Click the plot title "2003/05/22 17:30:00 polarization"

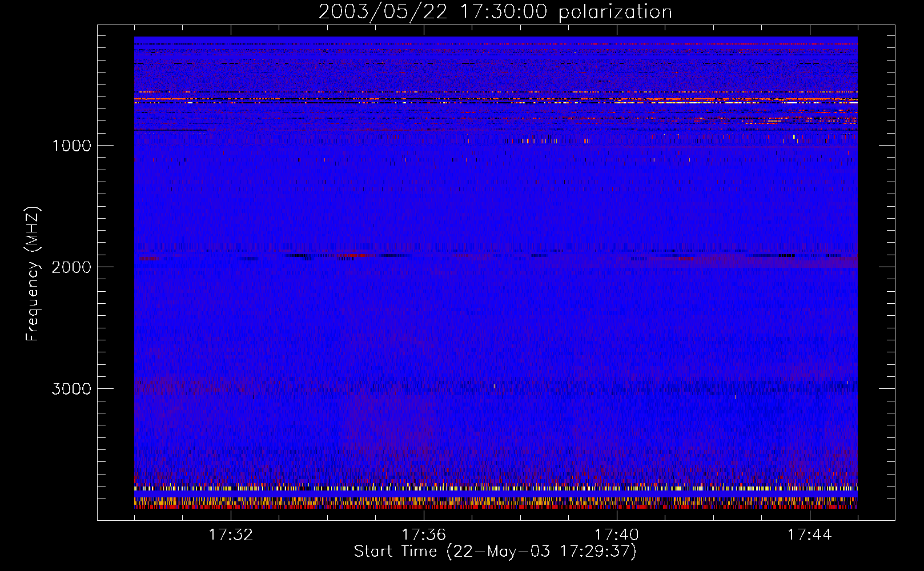[x=495, y=12]
